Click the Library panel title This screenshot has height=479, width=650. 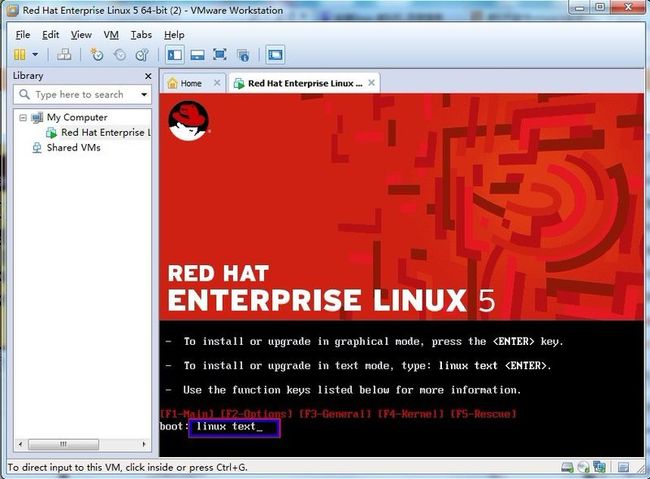pyautogui.click(x=28, y=76)
